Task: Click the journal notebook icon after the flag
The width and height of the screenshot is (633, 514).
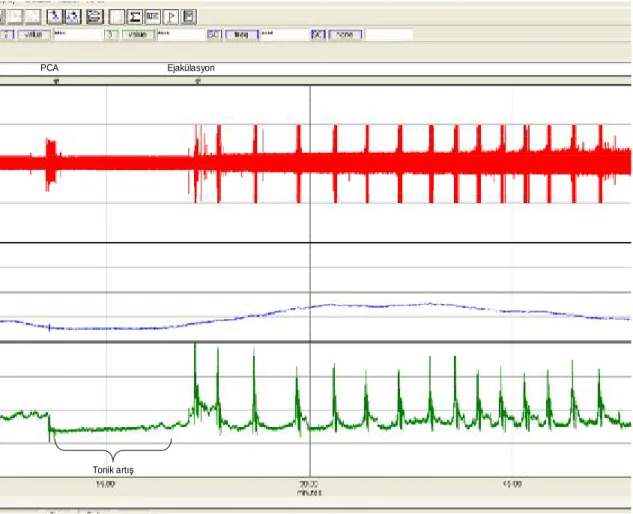Action: click(x=189, y=17)
